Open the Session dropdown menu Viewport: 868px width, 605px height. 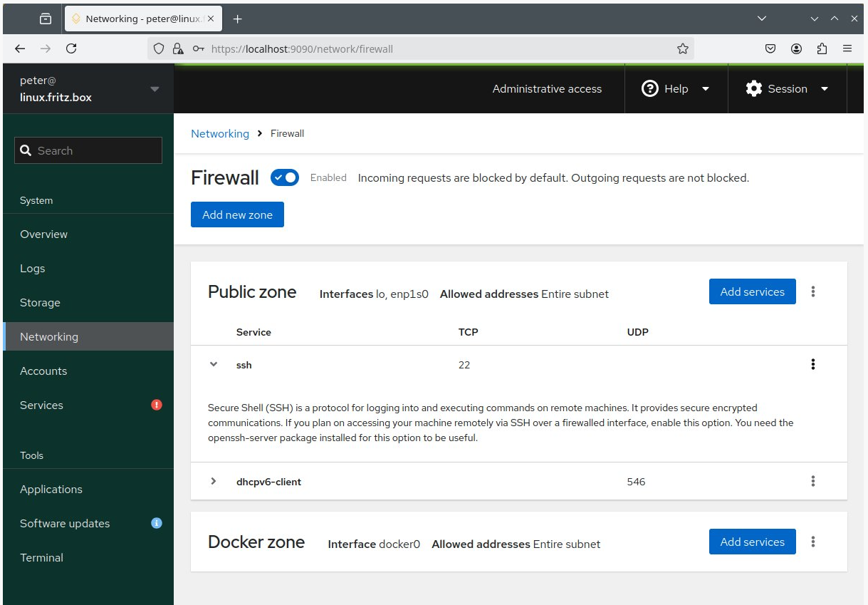click(787, 89)
